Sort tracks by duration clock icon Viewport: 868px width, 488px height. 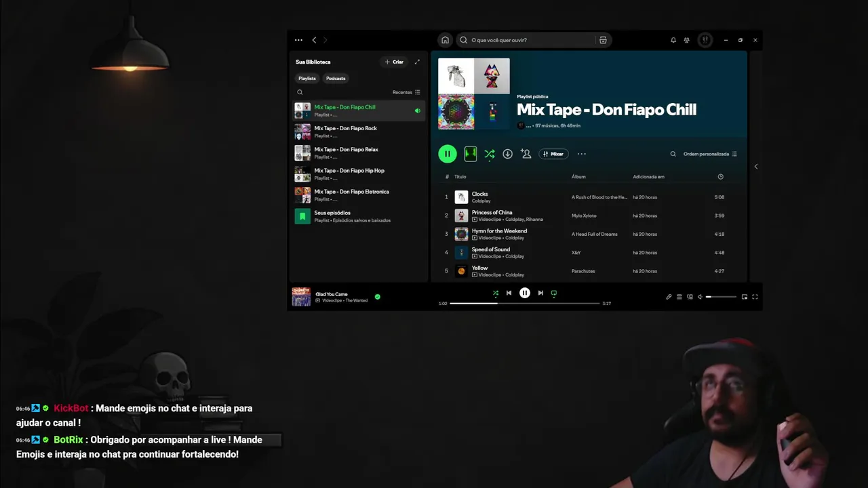click(720, 177)
